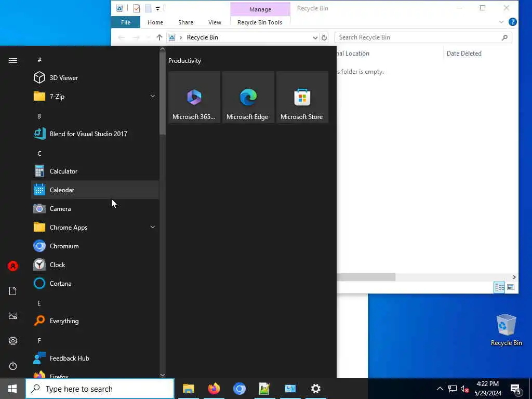This screenshot has height=399, width=532.
Task: Expand the Chrome Apps folder
Action: tap(95, 228)
